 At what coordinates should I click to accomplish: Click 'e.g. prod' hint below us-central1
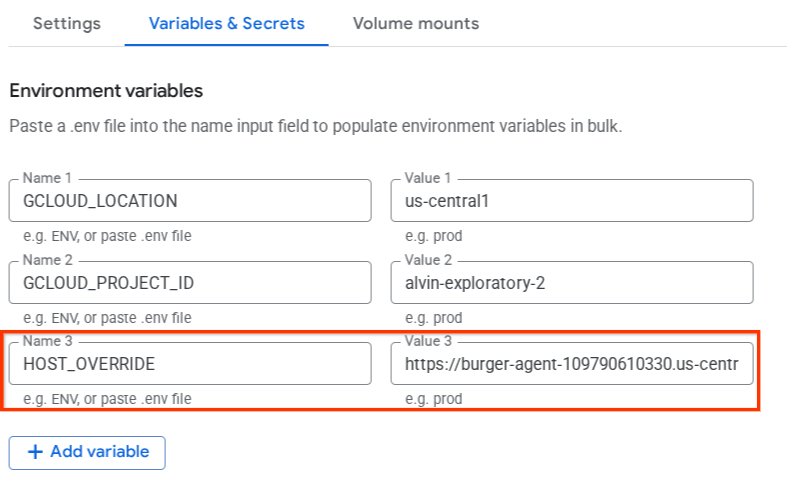433,236
